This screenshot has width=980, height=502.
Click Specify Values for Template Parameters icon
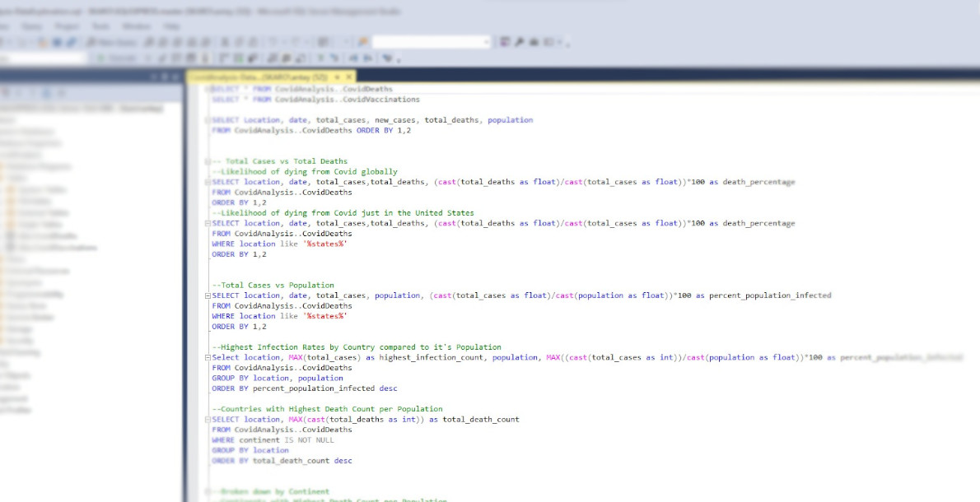click(387, 58)
